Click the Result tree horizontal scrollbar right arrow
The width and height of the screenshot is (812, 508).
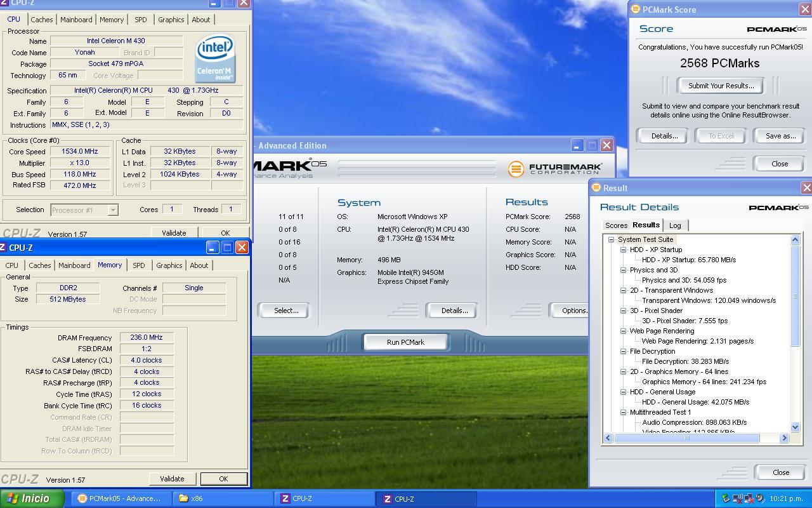[x=784, y=438]
